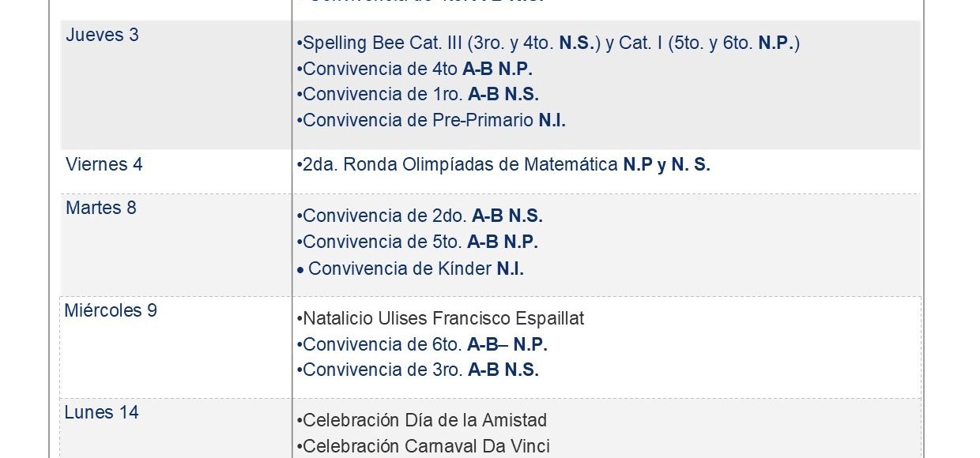Click Convivencia de 1ro. A-B N.S. line
Viewport: 980px width, 458px height.
pyautogui.click(x=418, y=94)
